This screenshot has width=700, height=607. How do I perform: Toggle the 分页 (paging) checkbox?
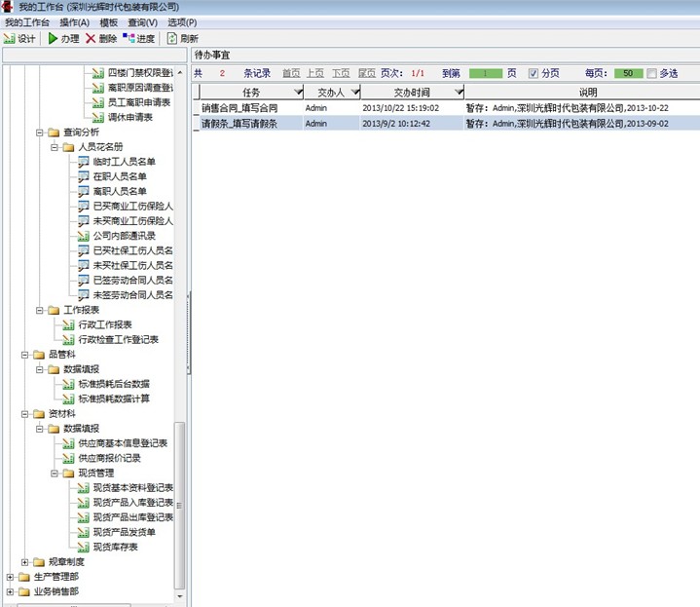click(x=533, y=73)
